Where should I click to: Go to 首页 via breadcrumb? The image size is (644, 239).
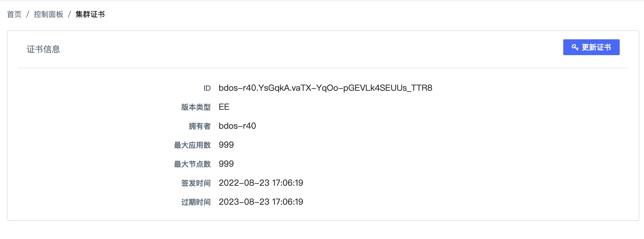pyautogui.click(x=14, y=14)
